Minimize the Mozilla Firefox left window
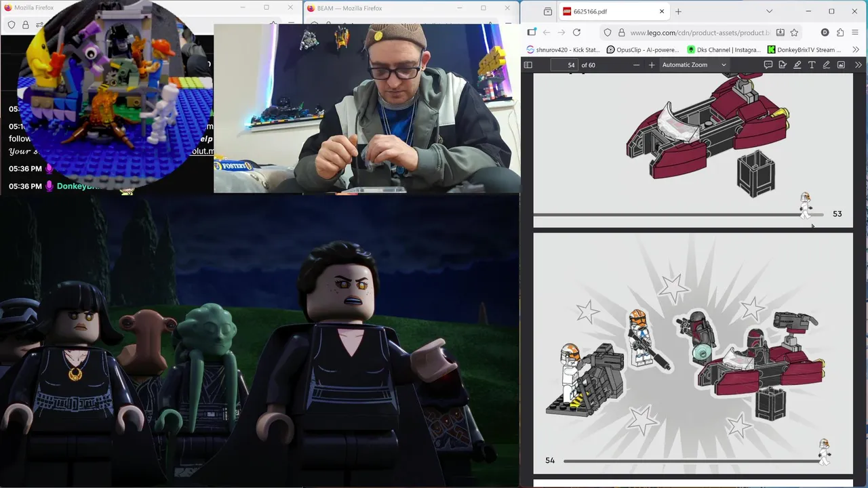Viewport: 868px width, 488px height. (x=243, y=7)
